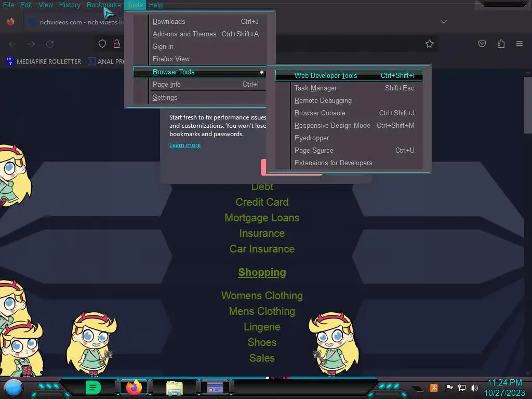
Task: Open the History menu
Action: click(70, 5)
